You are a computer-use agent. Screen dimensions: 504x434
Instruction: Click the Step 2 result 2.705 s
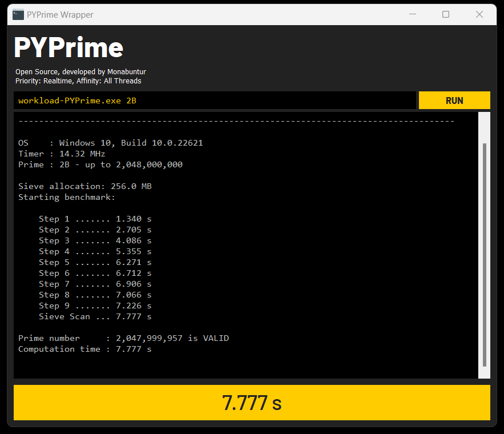[95, 230]
